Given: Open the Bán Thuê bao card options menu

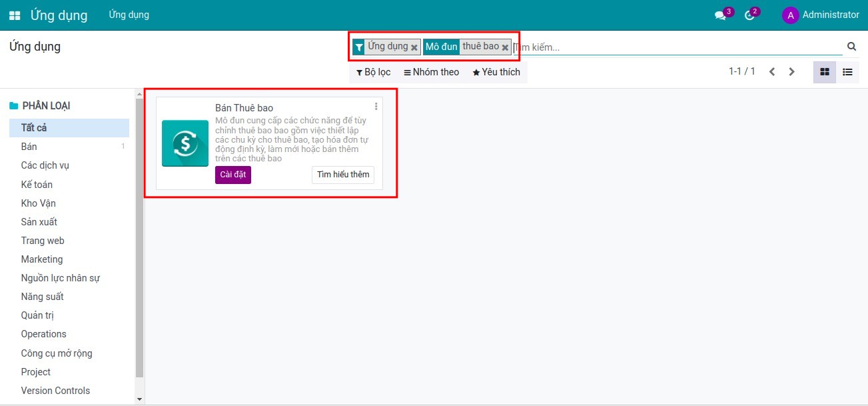Looking at the screenshot, I should [x=376, y=106].
